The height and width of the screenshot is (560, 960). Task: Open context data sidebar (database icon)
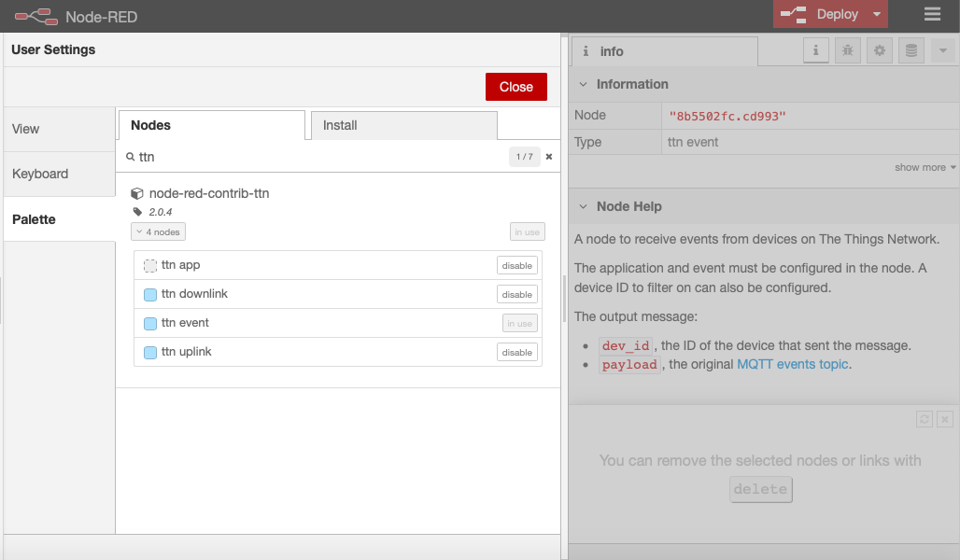point(911,50)
